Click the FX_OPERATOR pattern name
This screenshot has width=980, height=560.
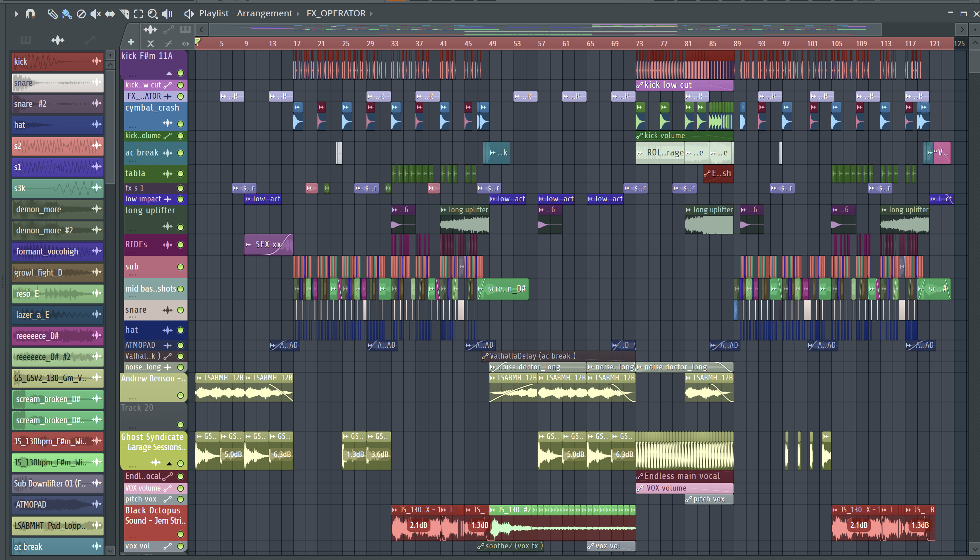pyautogui.click(x=336, y=14)
